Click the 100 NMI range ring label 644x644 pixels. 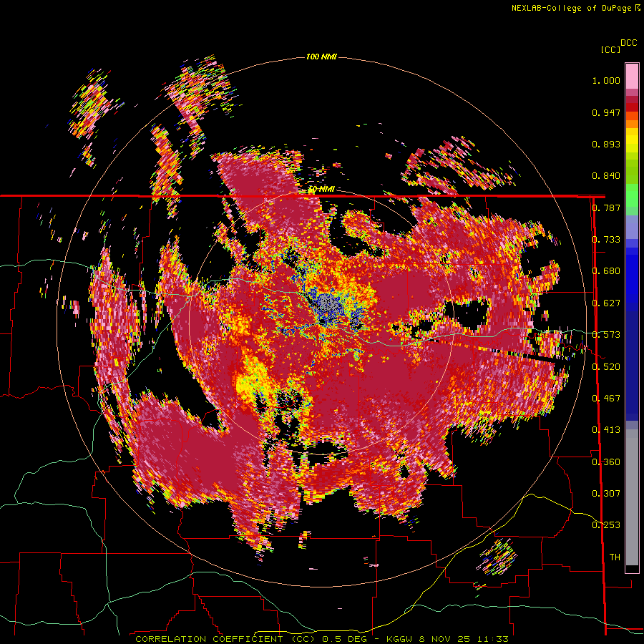tap(321, 57)
